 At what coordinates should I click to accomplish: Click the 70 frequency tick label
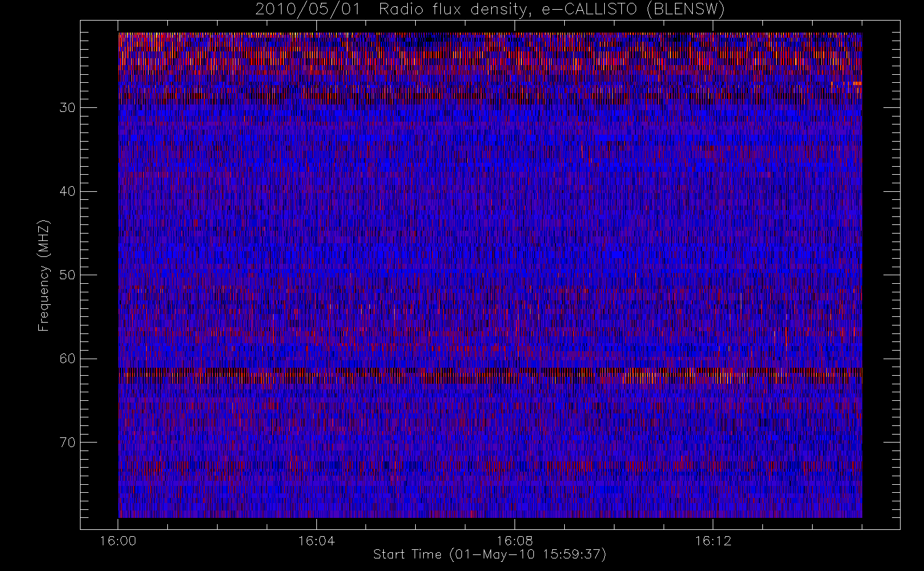tap(67, 443)
